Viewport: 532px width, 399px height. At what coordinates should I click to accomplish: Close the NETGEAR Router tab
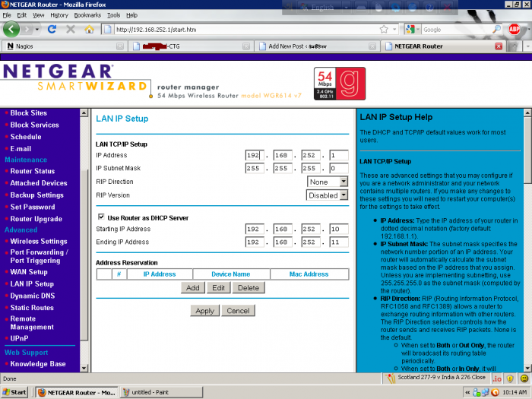click(499, 46)
